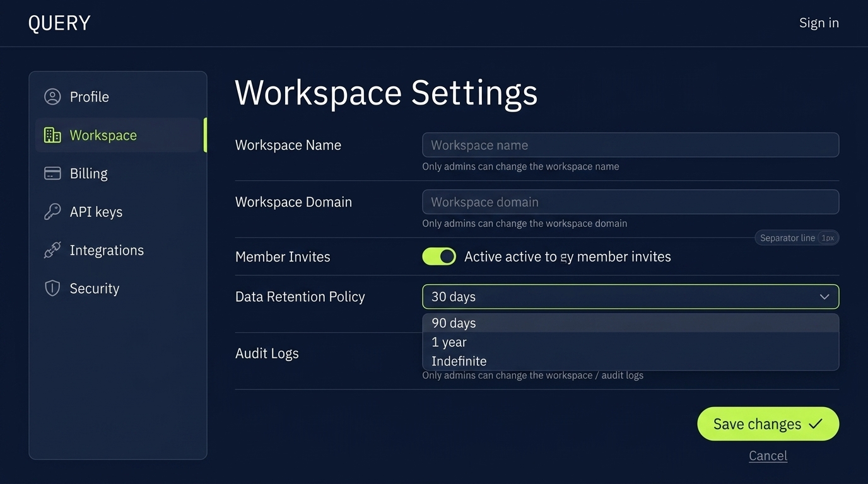Viewport: 868px width, 484px height.
Task: Click the Integrations plug icon
Action: (52, 250)
